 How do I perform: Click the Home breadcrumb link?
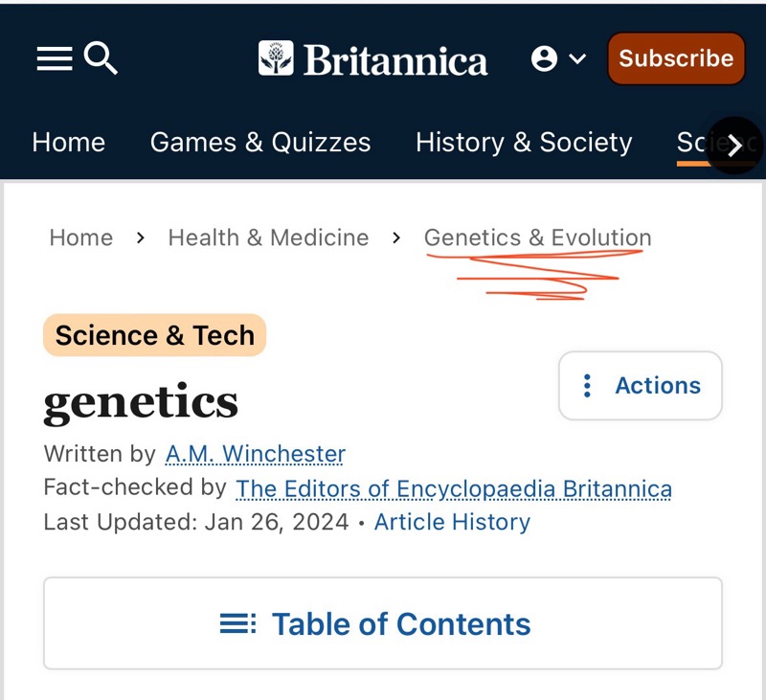tap(81, 237)
